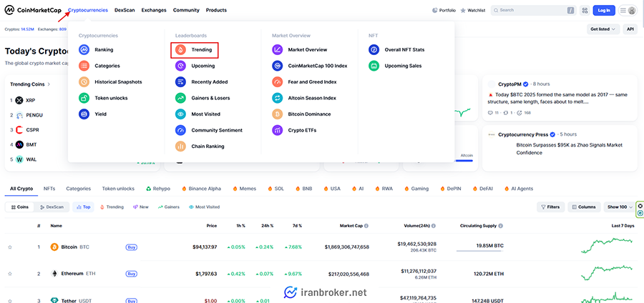Viewport: 644px width, 303px height.
Task: Click the Yield menu icon
Action: coord(84,114)
